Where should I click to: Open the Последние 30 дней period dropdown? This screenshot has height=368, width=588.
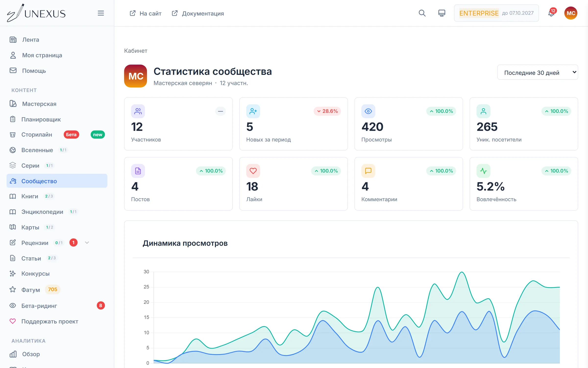[x=538, y=72]
